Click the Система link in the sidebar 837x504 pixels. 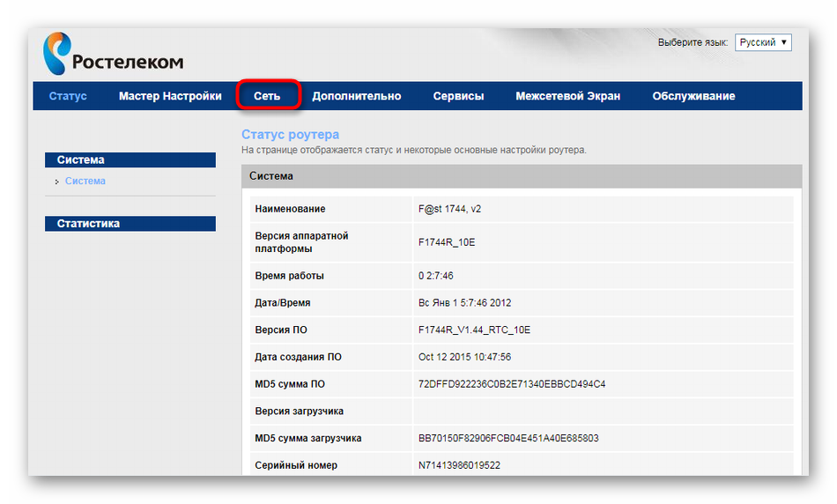click(85, 181)
